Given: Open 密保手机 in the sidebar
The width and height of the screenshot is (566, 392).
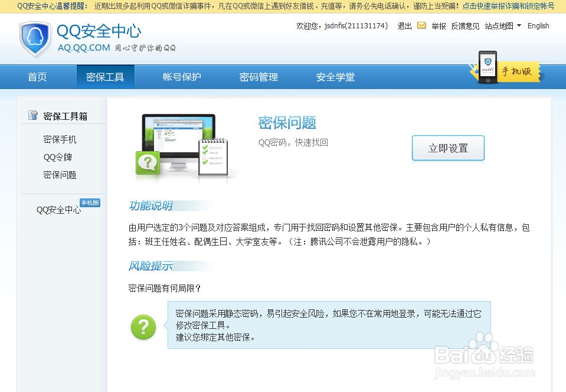Looking at the screenshot, I should click(60, 139).
